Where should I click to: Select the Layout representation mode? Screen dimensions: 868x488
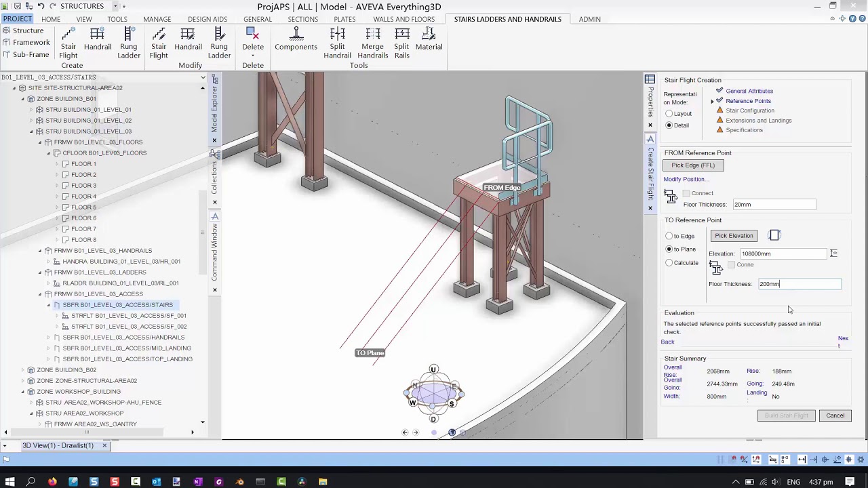coord(669,114)
